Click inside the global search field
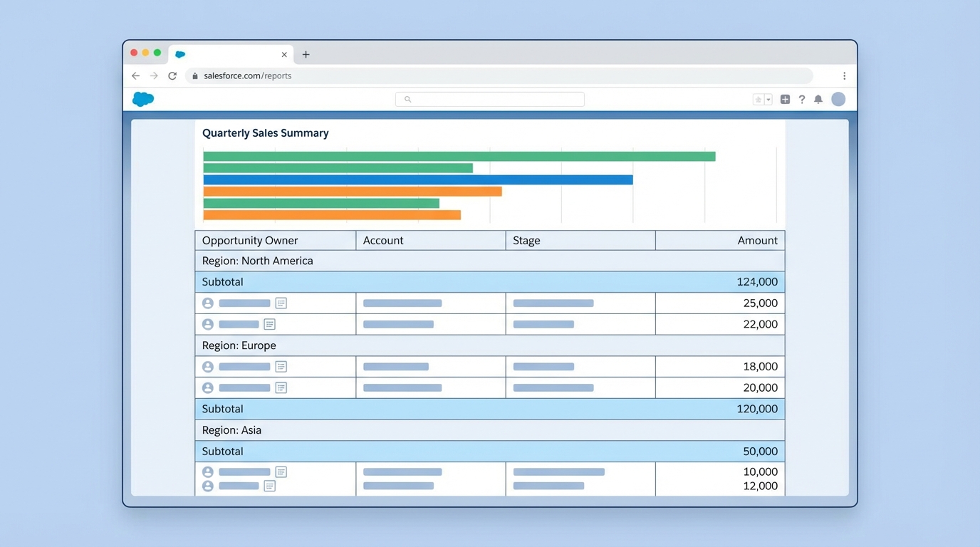 tap(490, 99)
